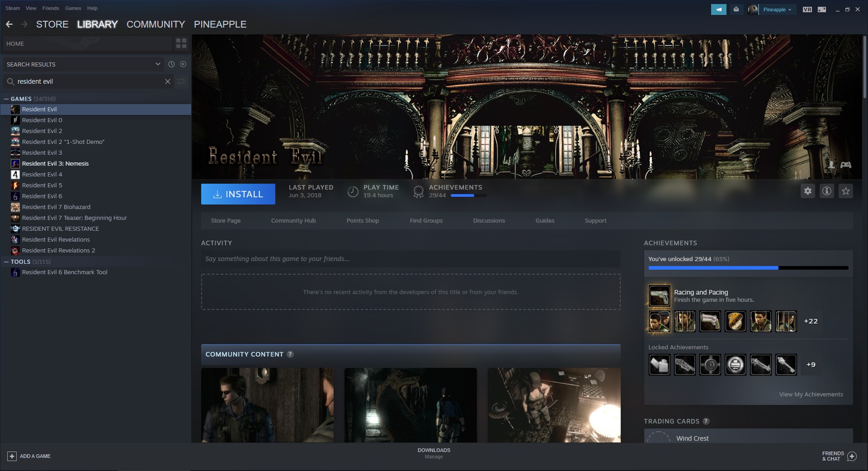Click the unlocked 29/44 progress bar in panel
The image size is (868, 471).
click(x=748, y=268)
